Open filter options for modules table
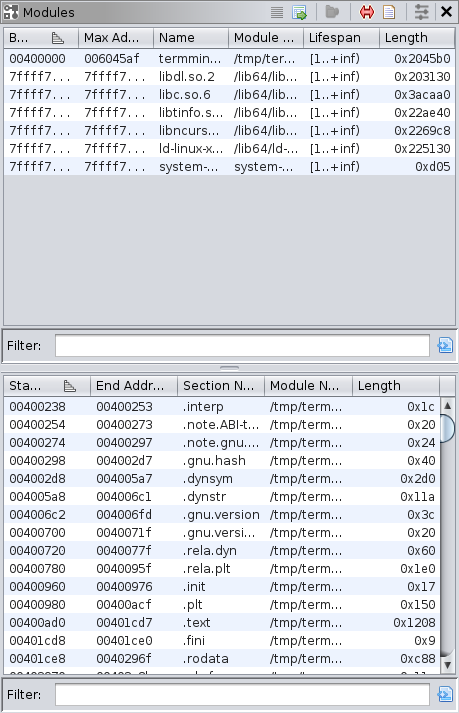 click(445, 346)
